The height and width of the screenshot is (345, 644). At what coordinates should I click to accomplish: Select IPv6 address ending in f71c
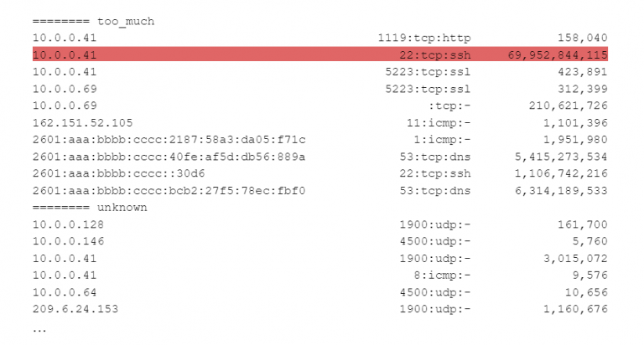[169, 140]
